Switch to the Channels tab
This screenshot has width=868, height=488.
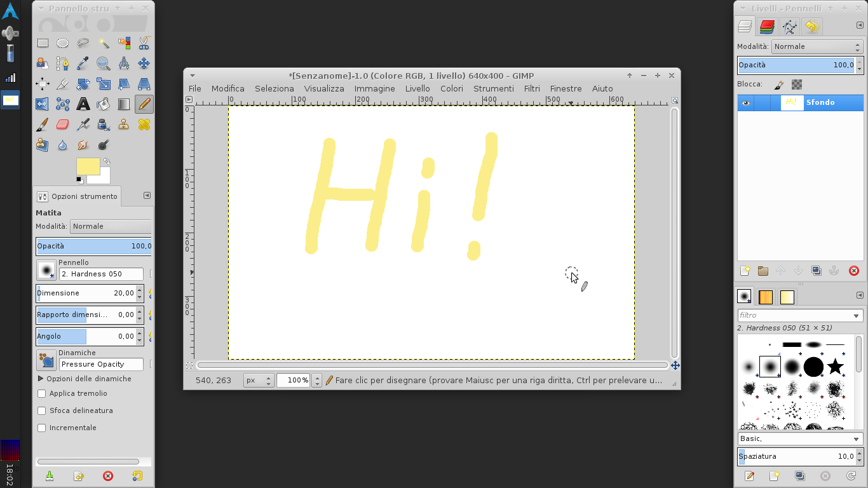[767, 27]
